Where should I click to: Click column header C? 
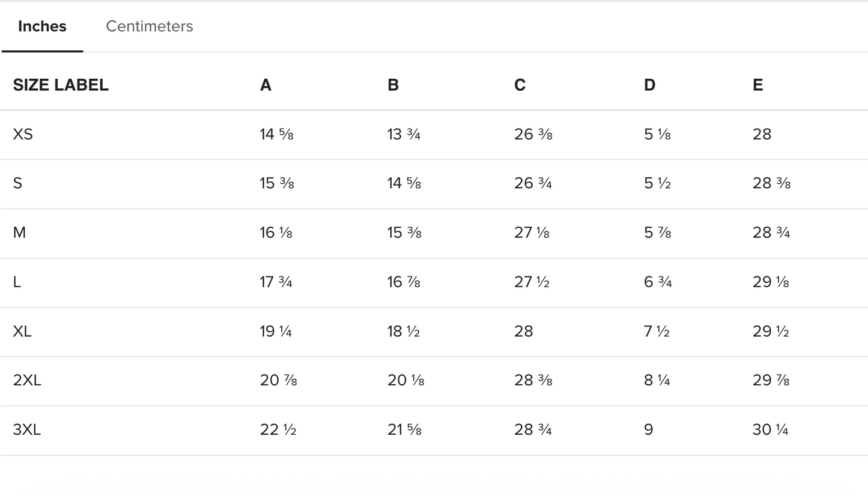[520, 85]
